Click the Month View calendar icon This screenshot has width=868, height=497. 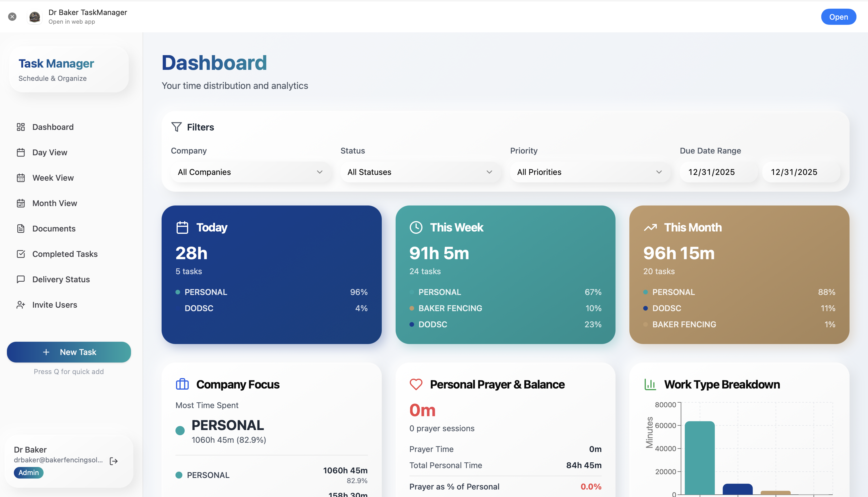21,203
